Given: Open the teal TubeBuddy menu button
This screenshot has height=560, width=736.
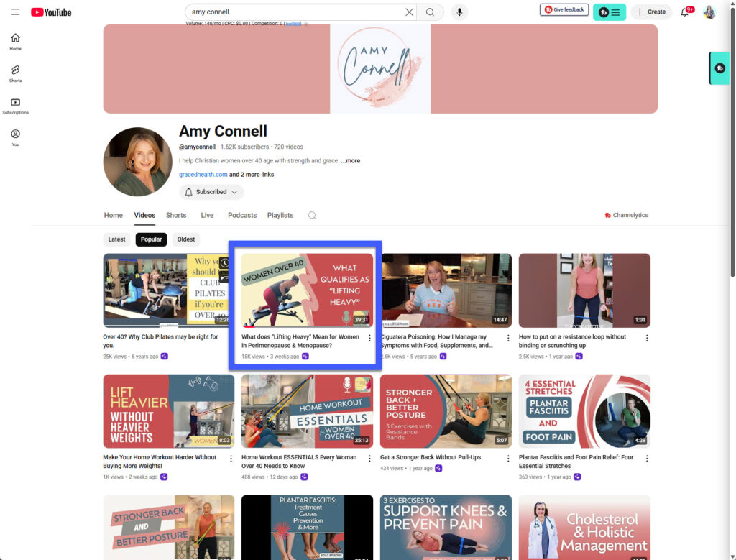Looking at the screenshot, I should tap(609, 12).
